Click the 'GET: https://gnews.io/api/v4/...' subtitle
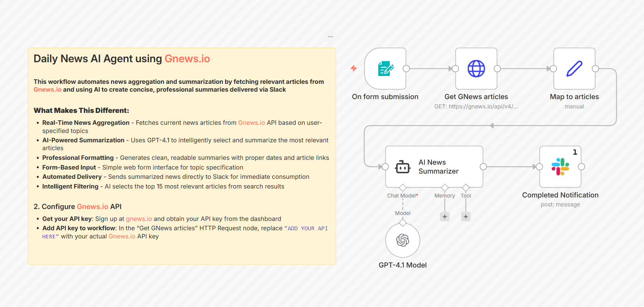 coord(476,107)
